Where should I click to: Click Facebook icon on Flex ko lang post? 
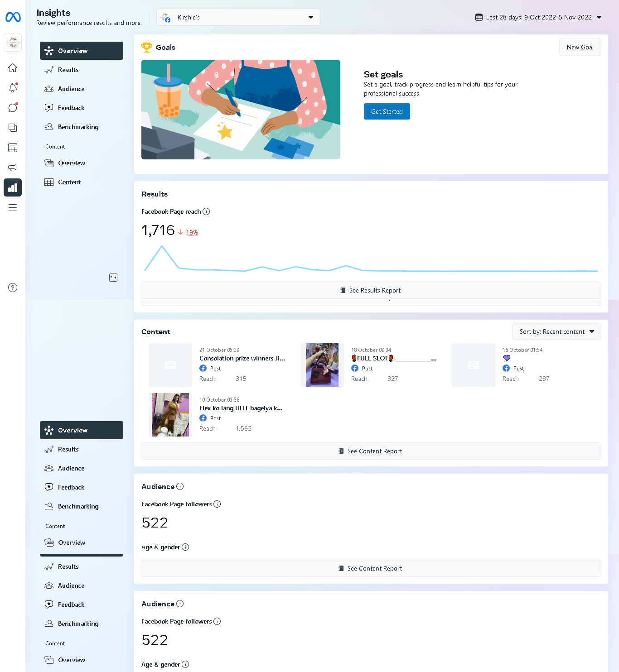(203, 418)
